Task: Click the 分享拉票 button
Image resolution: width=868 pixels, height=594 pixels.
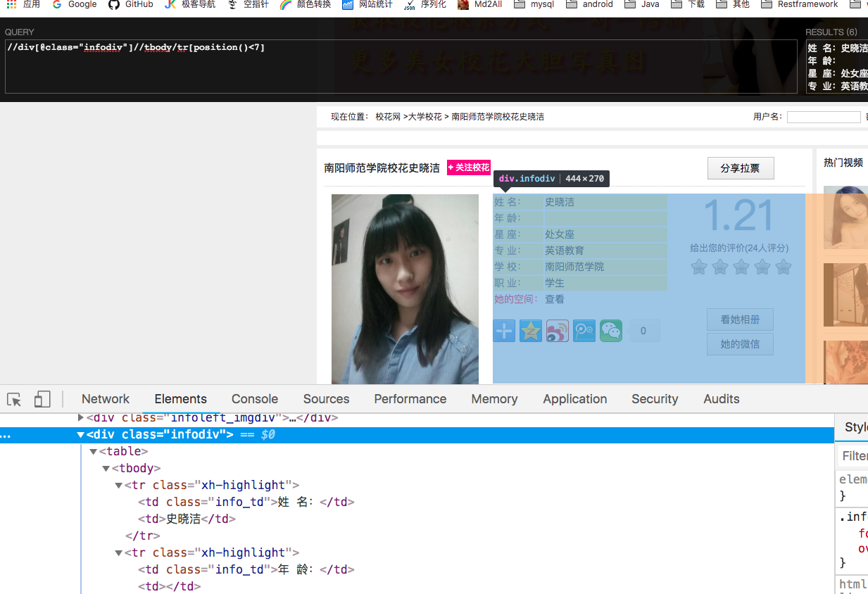Action: point(741,168)
